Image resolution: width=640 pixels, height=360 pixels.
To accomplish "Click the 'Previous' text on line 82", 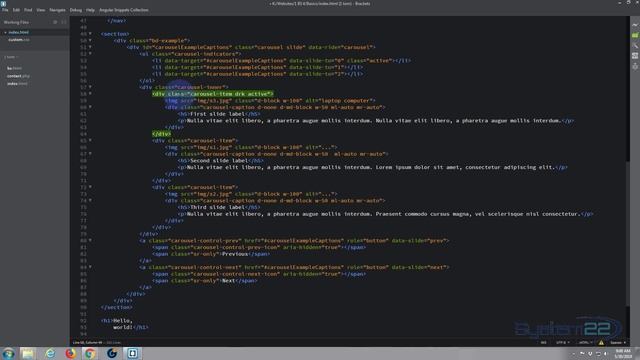I will (235, 254).
